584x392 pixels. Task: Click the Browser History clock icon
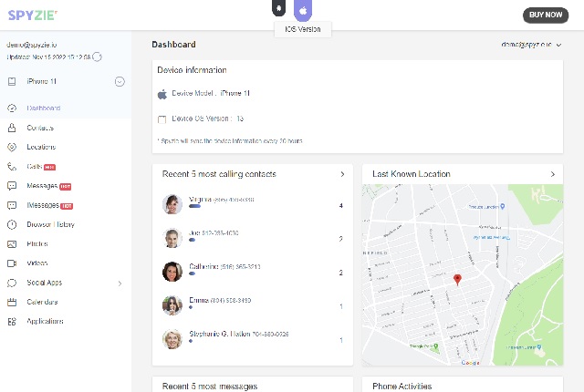coord(12,224)
